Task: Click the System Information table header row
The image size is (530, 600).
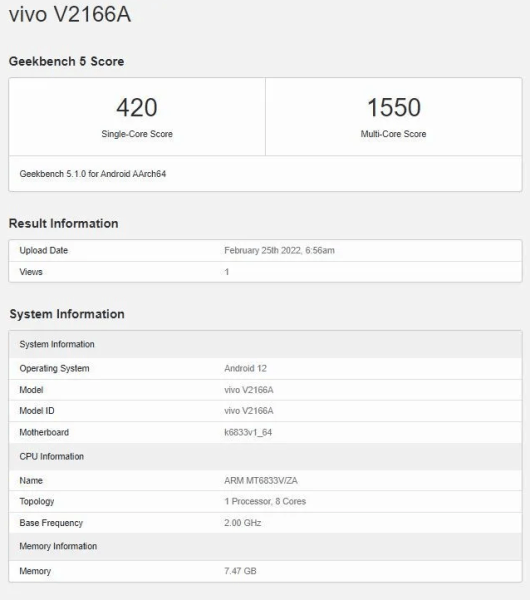Action: coord(265,344)
